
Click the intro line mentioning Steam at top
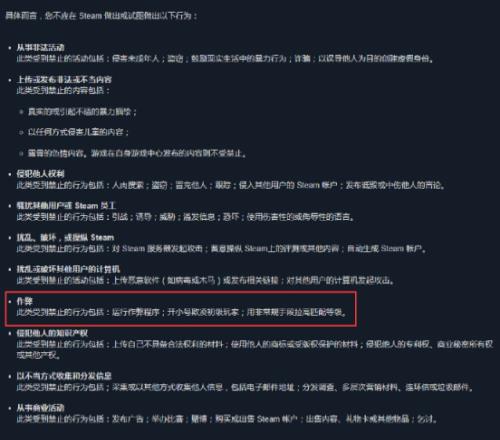tap(101, 15)
